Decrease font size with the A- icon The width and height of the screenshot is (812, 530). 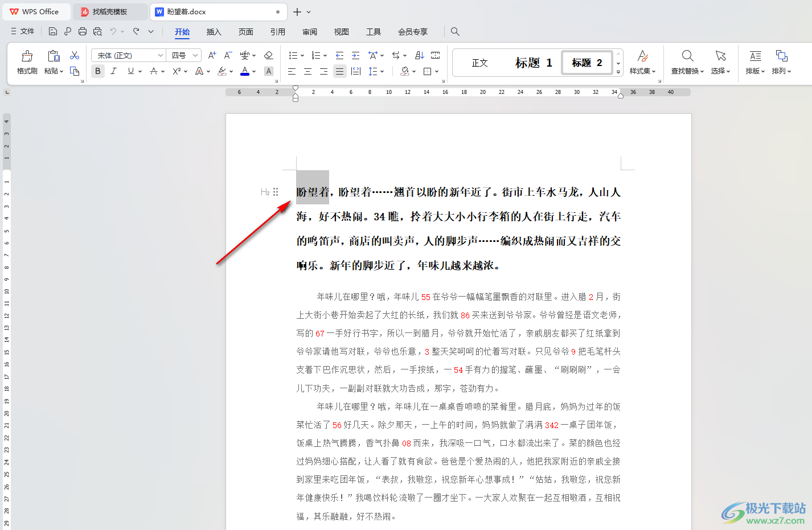228,55
